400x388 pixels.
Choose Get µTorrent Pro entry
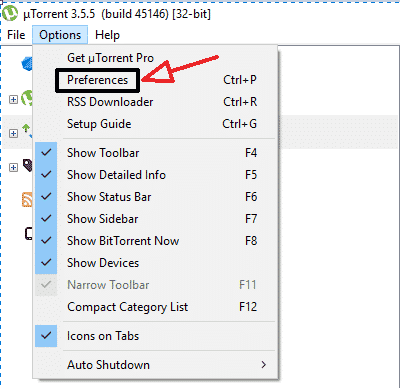coord(110,58)
